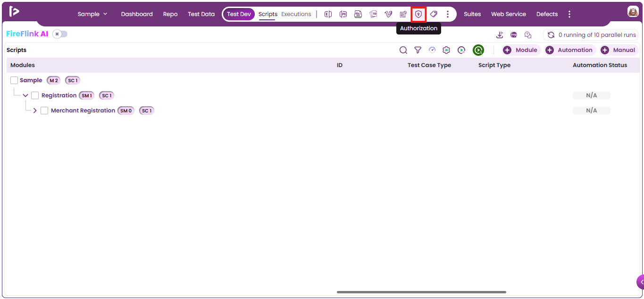Select the Merchant Registration checkbox
The width and height of the screenshot is (644, 299).
pyautogui.click(x=44, y=111)
